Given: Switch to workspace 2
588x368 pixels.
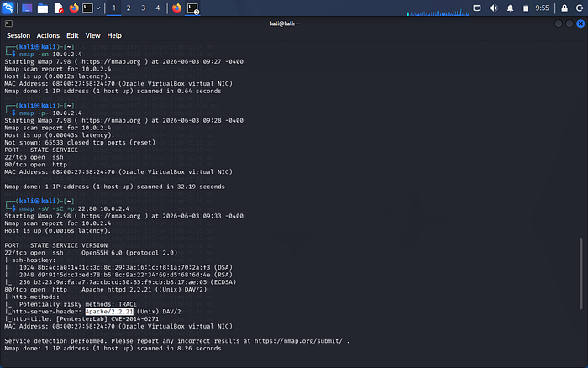Looking at the screenshot, I should pyautogui.click(x=129, y=8).
